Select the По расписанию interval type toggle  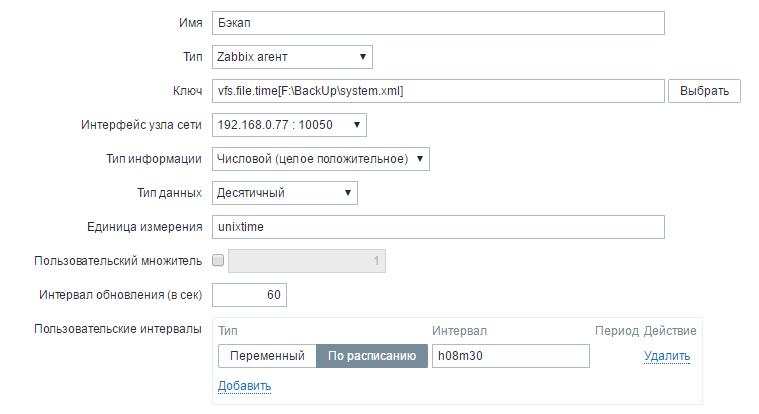(x=372, y=356)
